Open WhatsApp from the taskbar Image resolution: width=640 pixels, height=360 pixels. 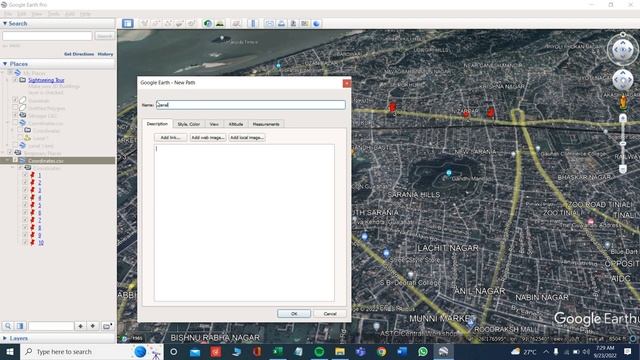pos(422,351)
